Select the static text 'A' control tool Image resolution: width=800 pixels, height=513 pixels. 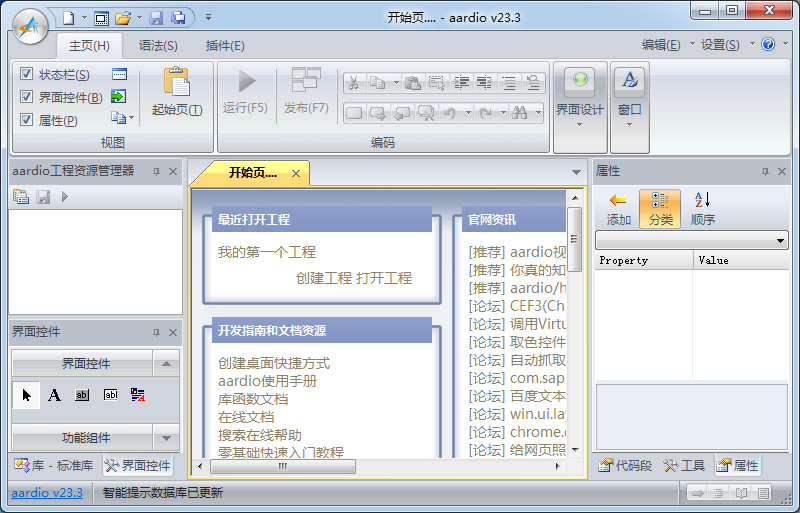coord(55,395)
